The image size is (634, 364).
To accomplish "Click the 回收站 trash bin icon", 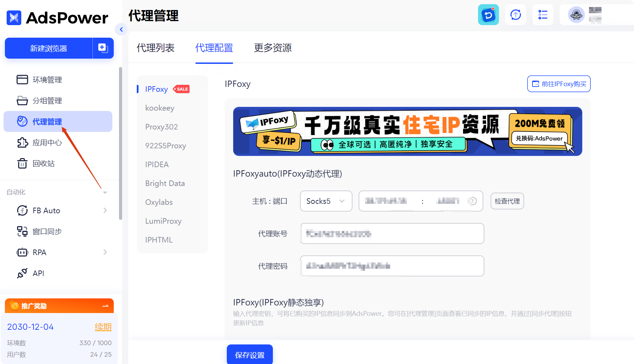I will [22, 163].
